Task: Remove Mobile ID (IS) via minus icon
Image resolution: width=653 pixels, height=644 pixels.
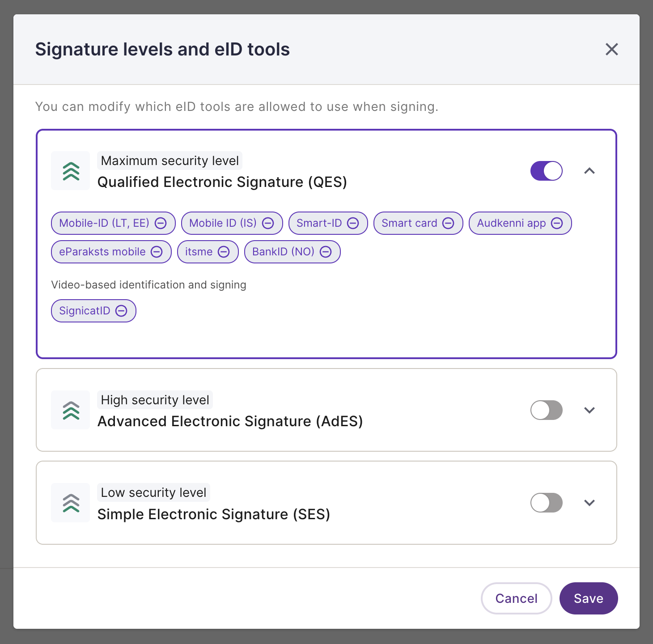Action: click(268, 223)
